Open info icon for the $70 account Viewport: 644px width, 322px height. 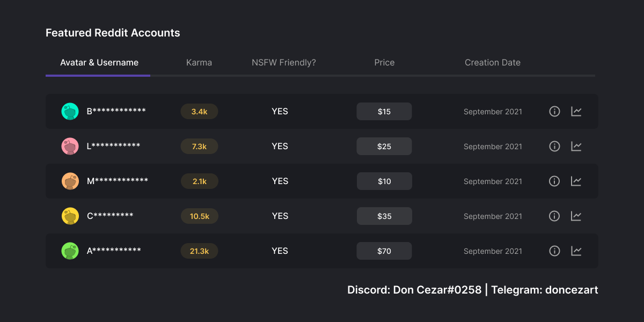click(x=554, y=251)
